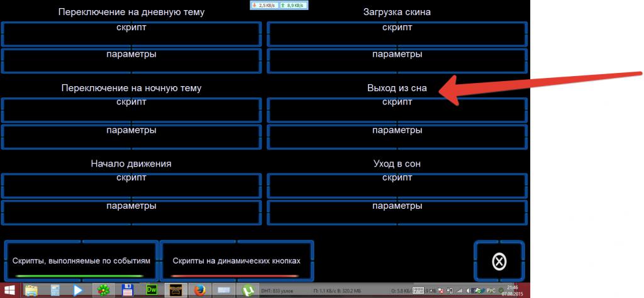
Task: Launch the calculator icon in the taskbar
Action: click(x=55, y=290)
